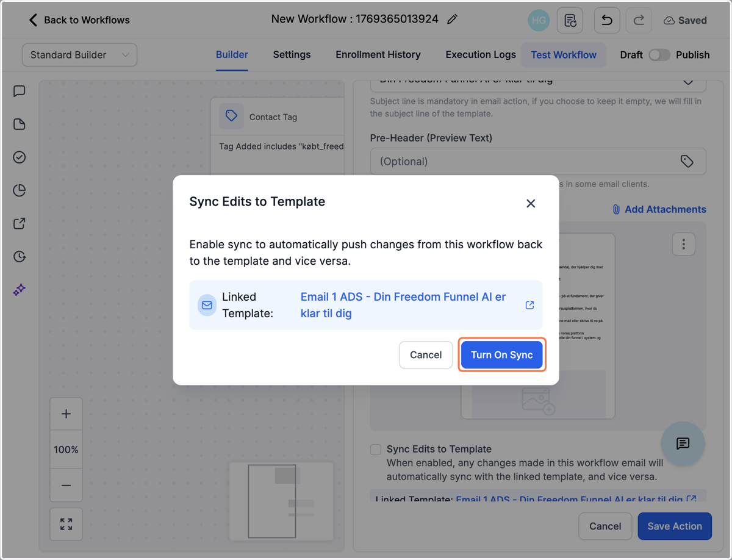Open the Enrollment History tab
This screenshot has height=560, width=732.
coord(378,55)
